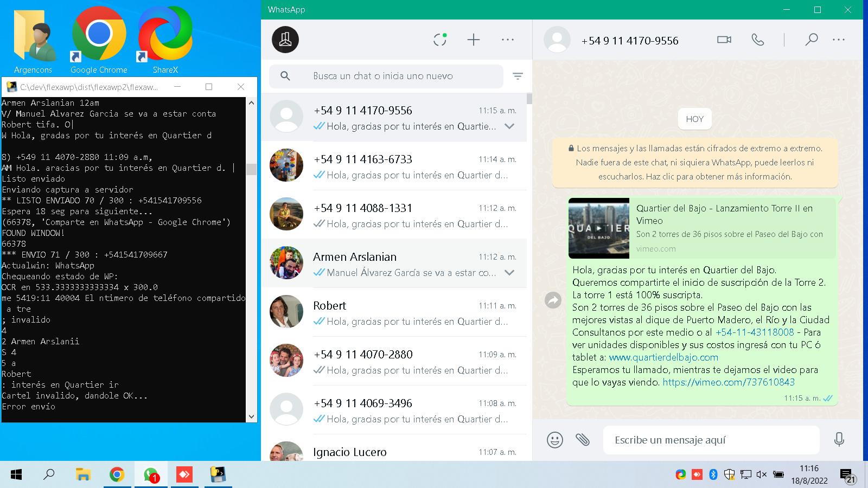This screenshot has height=488, width=868.
Task: Open network tray icon
Action: point(746,475)
